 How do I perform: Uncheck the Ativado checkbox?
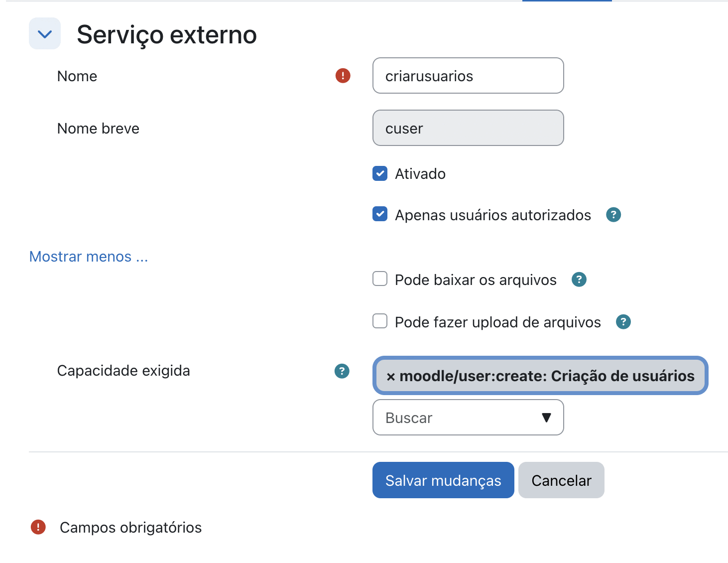coord(380,173)
